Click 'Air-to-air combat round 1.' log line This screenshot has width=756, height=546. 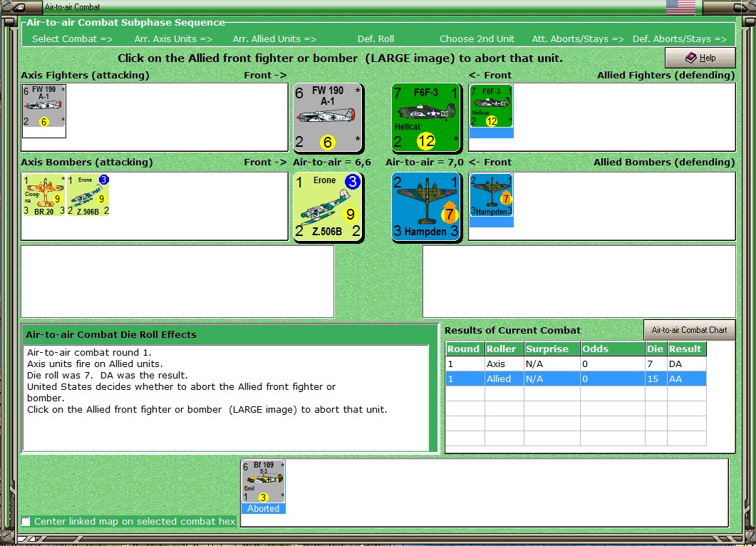tap(89, 353)
